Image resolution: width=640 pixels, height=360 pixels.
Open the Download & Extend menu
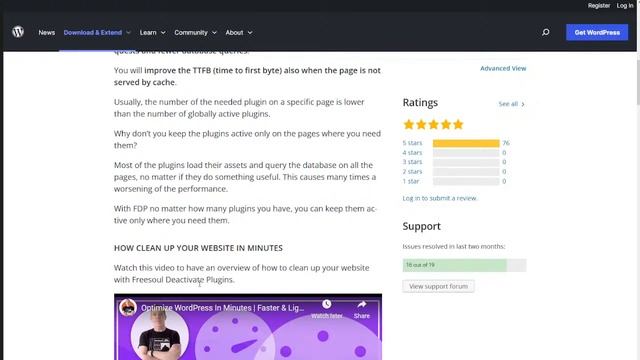coord(93,33)
